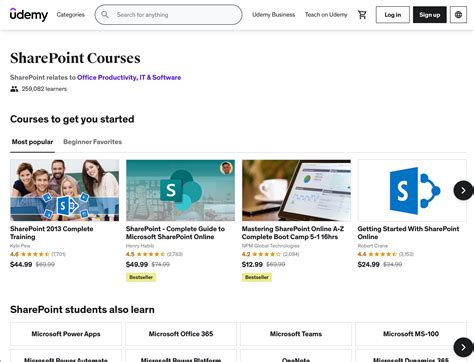Click Getting Started With SharePoint Online title

408,233
